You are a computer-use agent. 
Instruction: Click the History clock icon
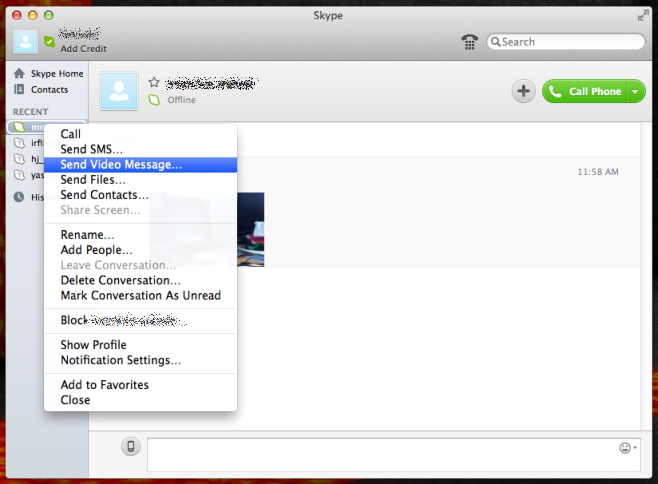18,197
